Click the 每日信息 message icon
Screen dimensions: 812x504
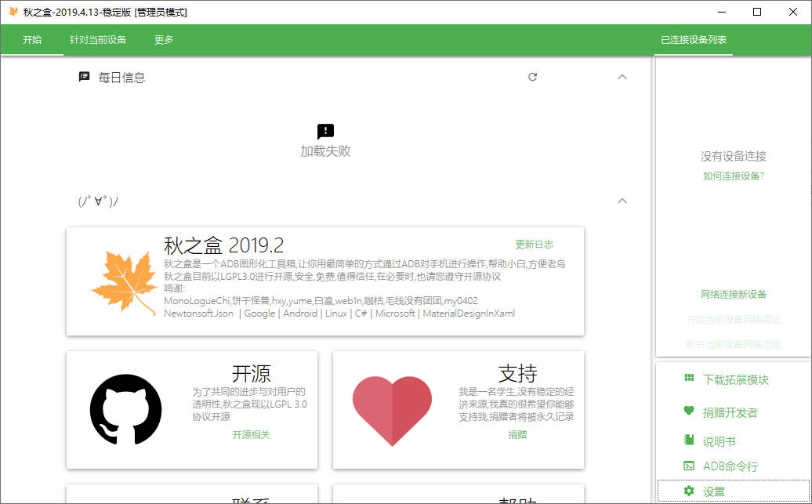[x=85, y=77]
